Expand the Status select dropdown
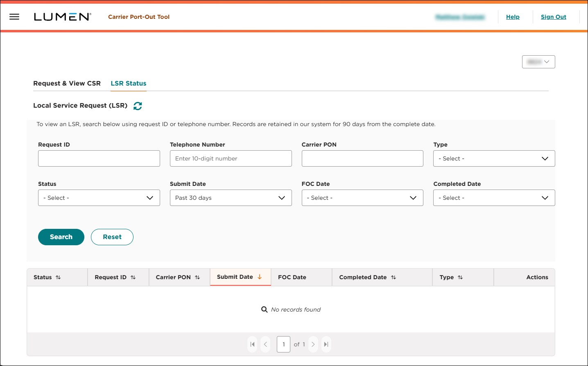 99,198
